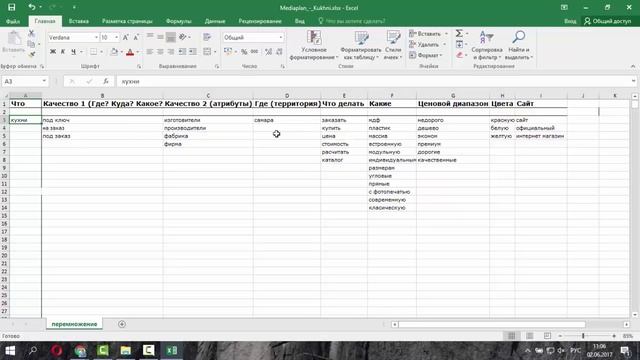Switch to Разметка страницы tab

click(x=127, y=21)
